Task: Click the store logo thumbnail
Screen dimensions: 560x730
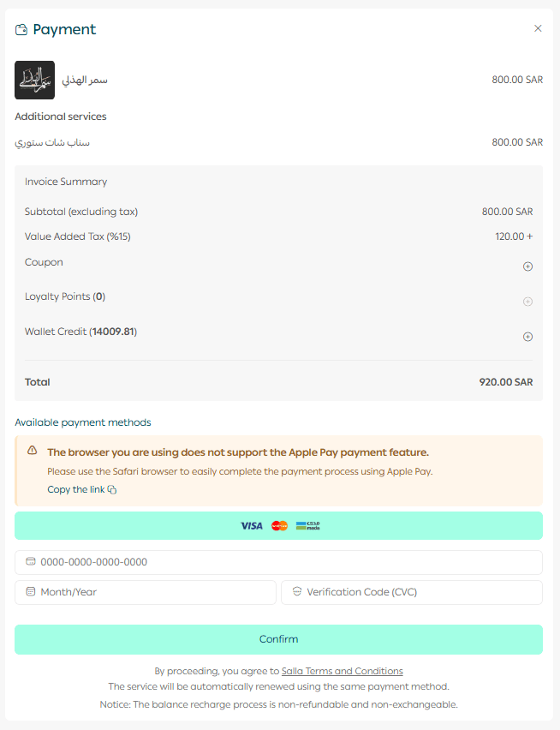Action: 35,80
